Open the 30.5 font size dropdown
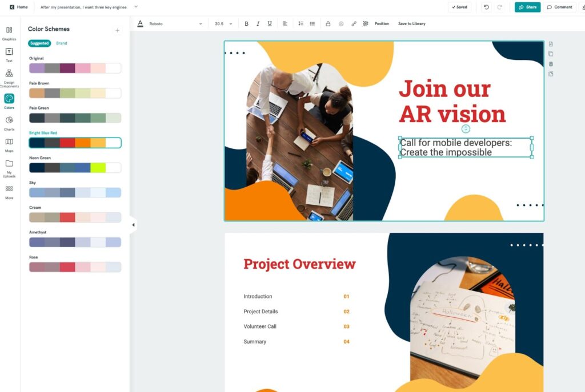The image size is (585, 392). point(223,23)
